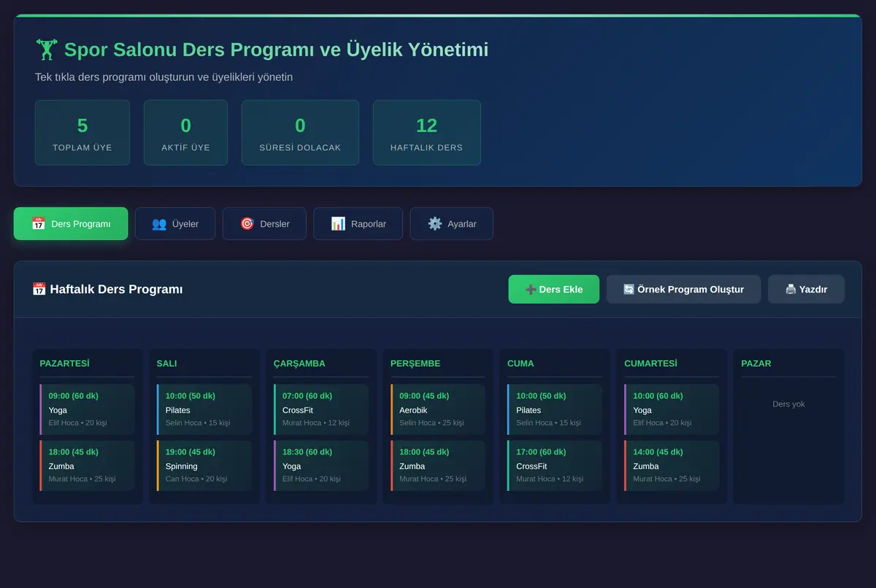Click the PERŞEMBE day heading
Viewport: 876px width, 588px height.
coord(415,363)
